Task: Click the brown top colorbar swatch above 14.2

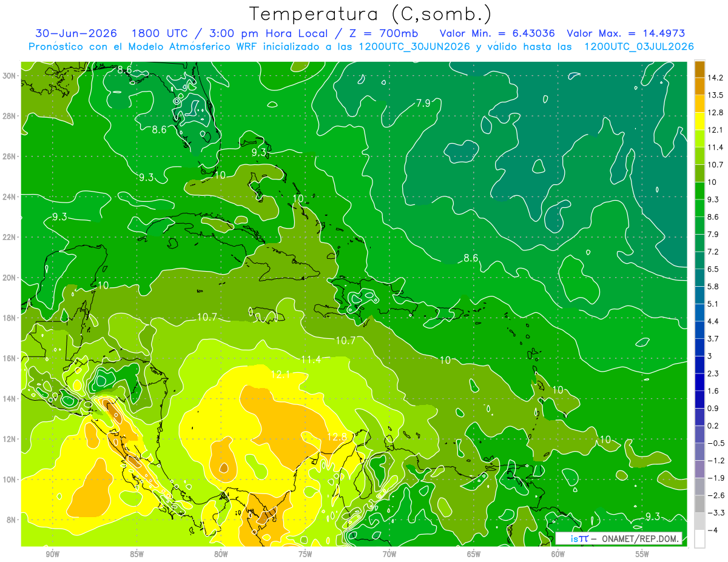Action: point(699,69)
